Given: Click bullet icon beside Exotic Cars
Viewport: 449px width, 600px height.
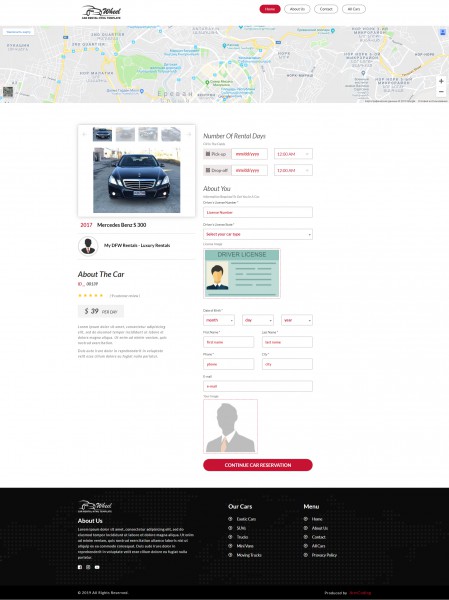Looking at the screenshot, I should [230, 519].
